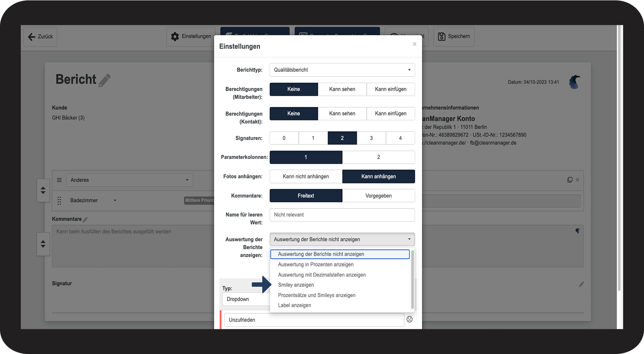This screenshot has height=354, width=644.
Task: Click the sad smiley icon beside Unzufrieden
Action: (x=410, y=319)
